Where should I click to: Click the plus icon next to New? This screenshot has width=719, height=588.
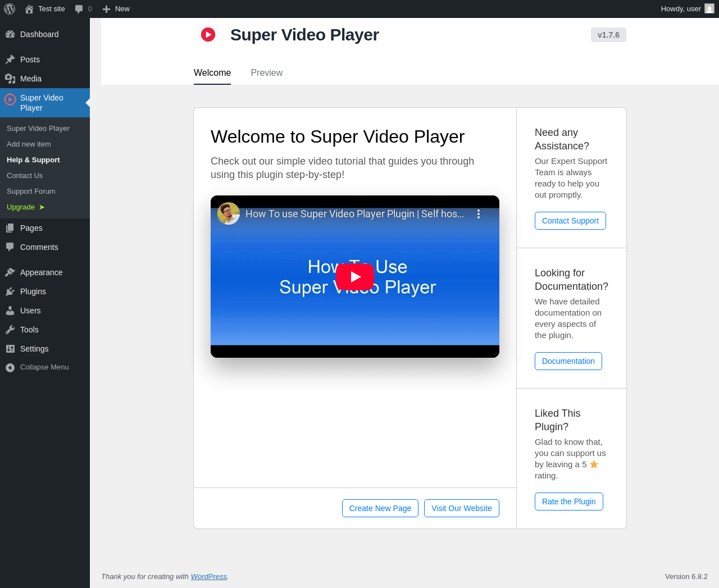point(106,9)
